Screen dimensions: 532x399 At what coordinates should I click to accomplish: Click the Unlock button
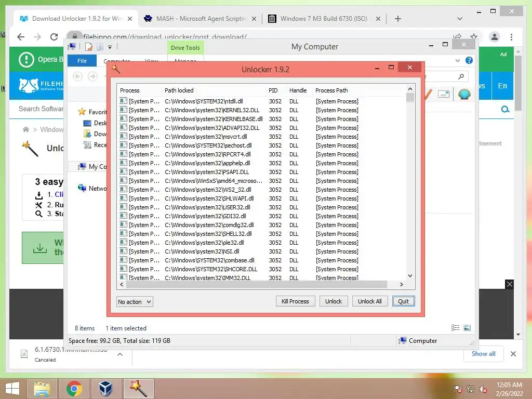334,301
